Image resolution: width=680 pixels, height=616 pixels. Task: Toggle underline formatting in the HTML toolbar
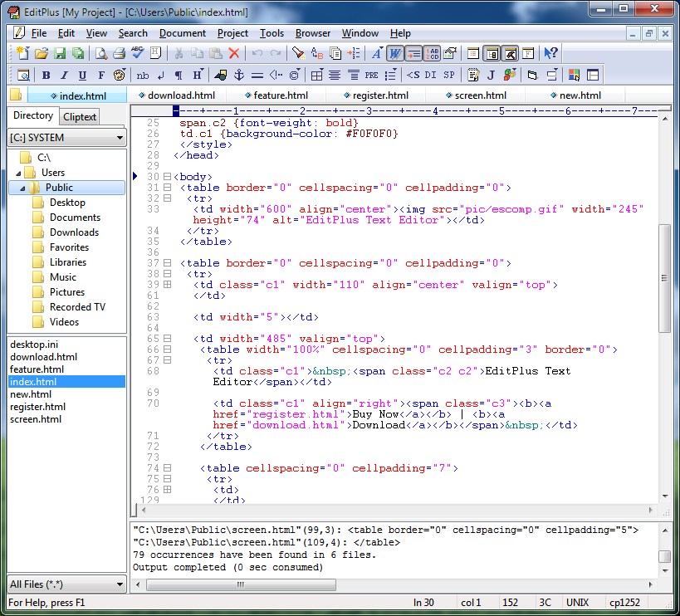pos(82,75)
